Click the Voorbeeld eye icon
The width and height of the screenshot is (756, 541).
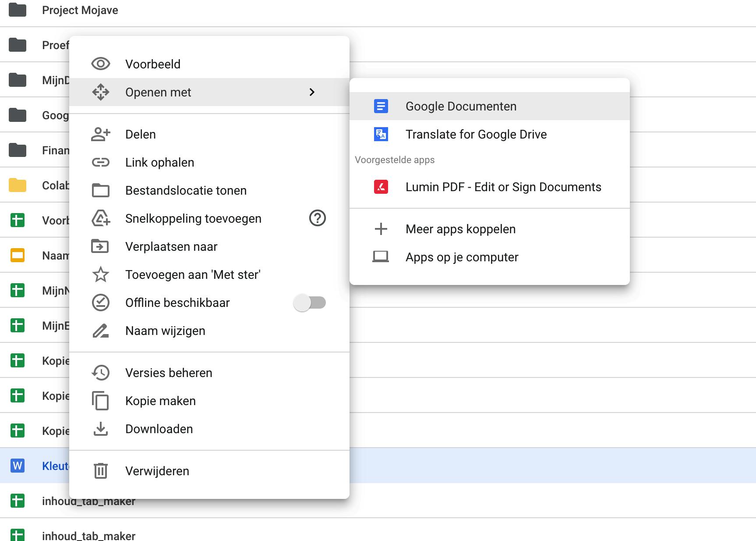point(100,64)
